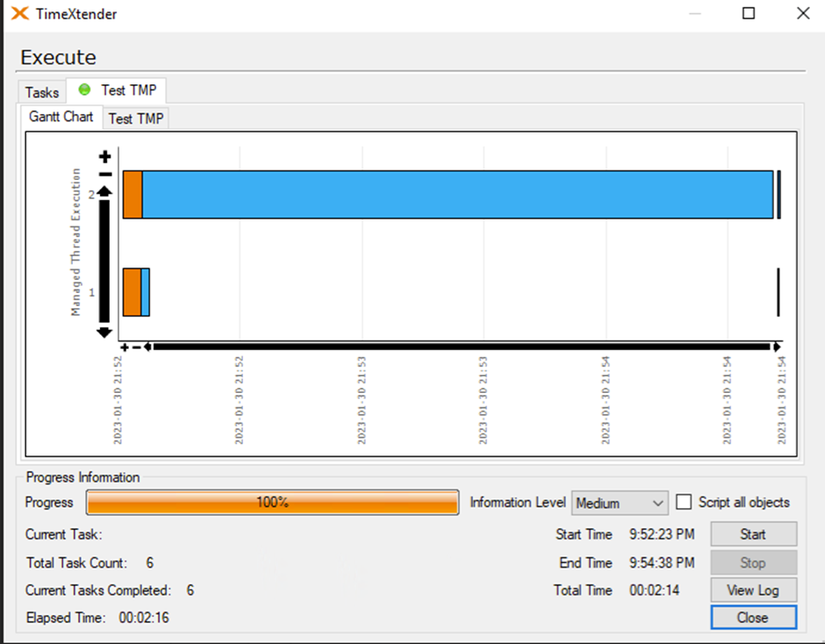The width and height of the screenshot is (825, 644).
Task: Click right arrow of horizontal time scroller
Action: tap(777, 347)
